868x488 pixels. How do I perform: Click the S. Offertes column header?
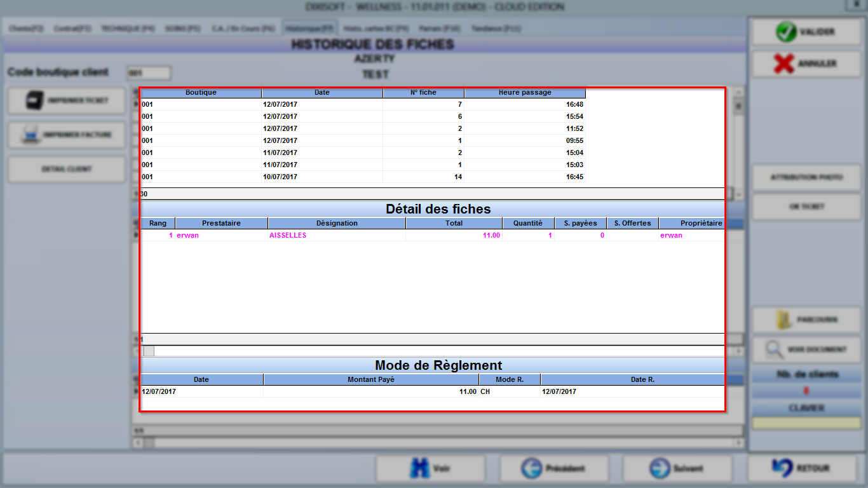[632, 224]
